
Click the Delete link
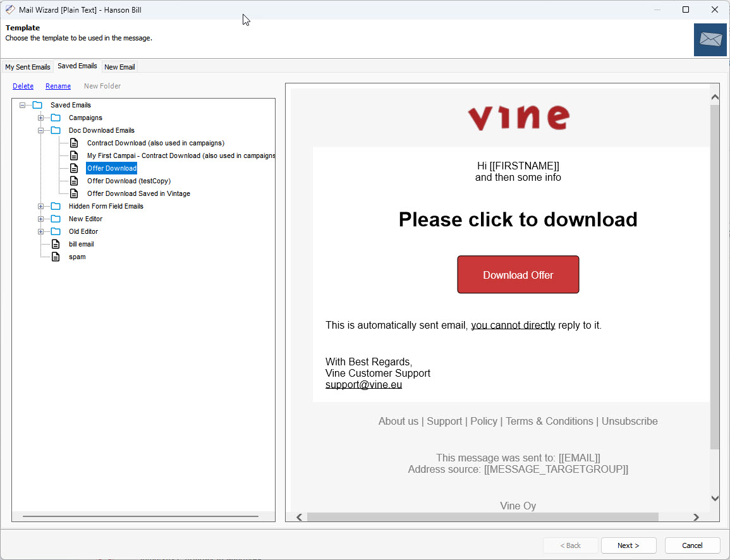point(23,86)
